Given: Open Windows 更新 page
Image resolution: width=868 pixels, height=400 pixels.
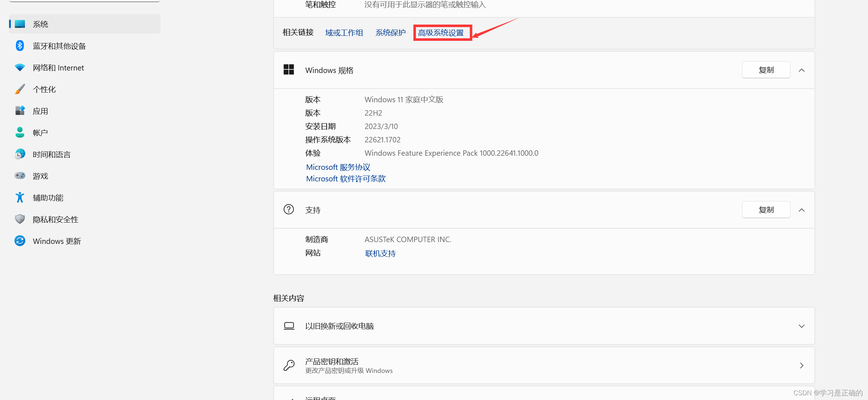Looking at the screenshot, I should (85, 241).
